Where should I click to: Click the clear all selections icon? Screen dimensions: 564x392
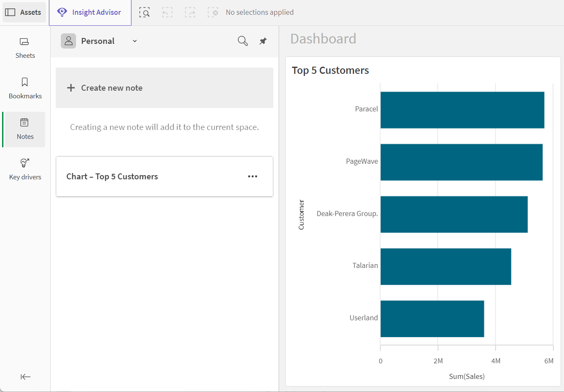point(213,13)
